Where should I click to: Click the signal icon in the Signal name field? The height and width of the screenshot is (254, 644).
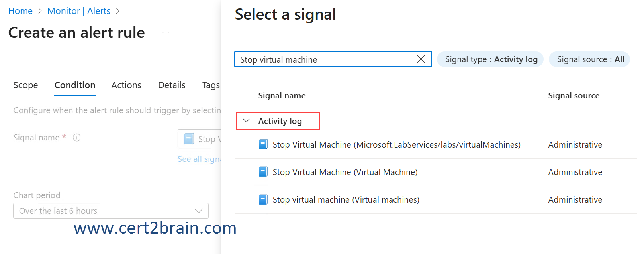[189, 139]
